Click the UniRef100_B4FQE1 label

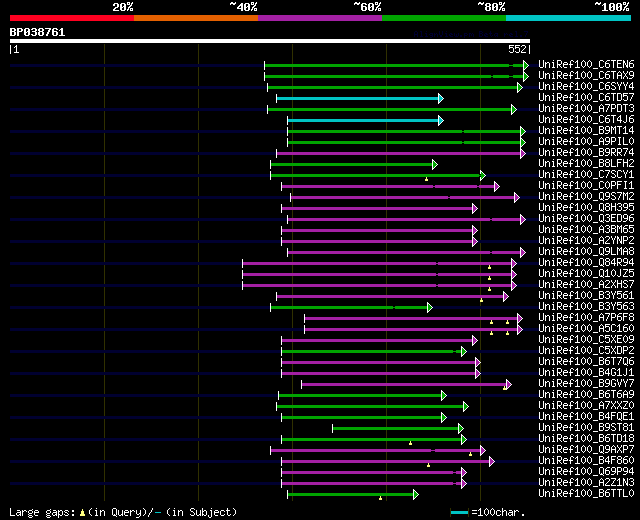click(x=586, y=417)
